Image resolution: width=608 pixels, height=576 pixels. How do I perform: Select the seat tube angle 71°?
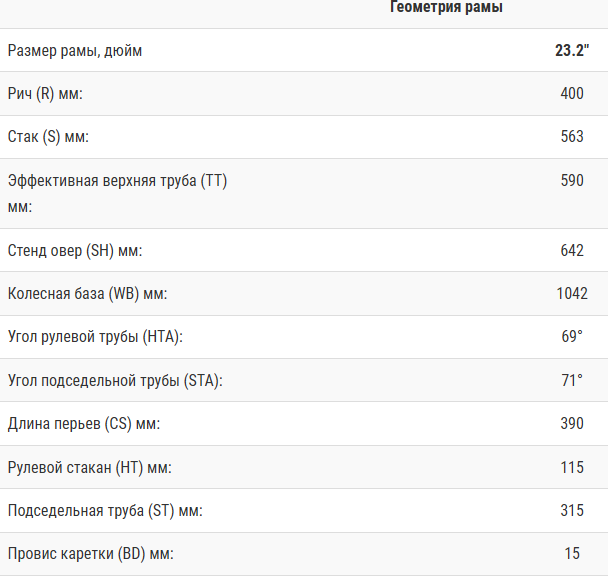(x=572, y=380)
